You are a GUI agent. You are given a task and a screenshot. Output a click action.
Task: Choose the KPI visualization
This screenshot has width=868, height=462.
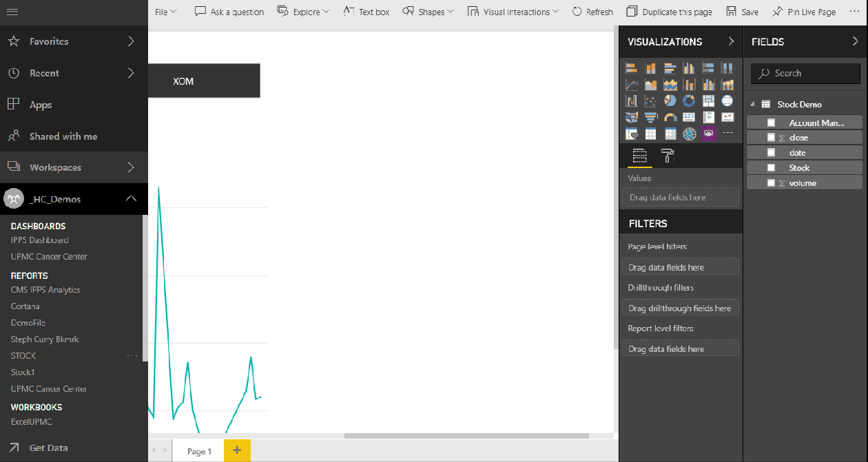click(x=727, y=117)
